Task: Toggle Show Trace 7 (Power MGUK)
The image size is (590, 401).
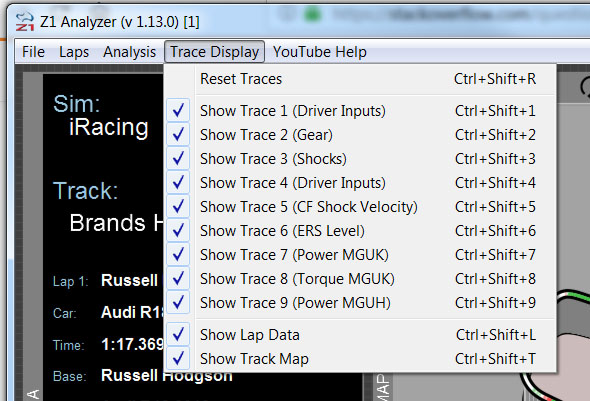Action: pyautogui.click(x=360, y=255)
